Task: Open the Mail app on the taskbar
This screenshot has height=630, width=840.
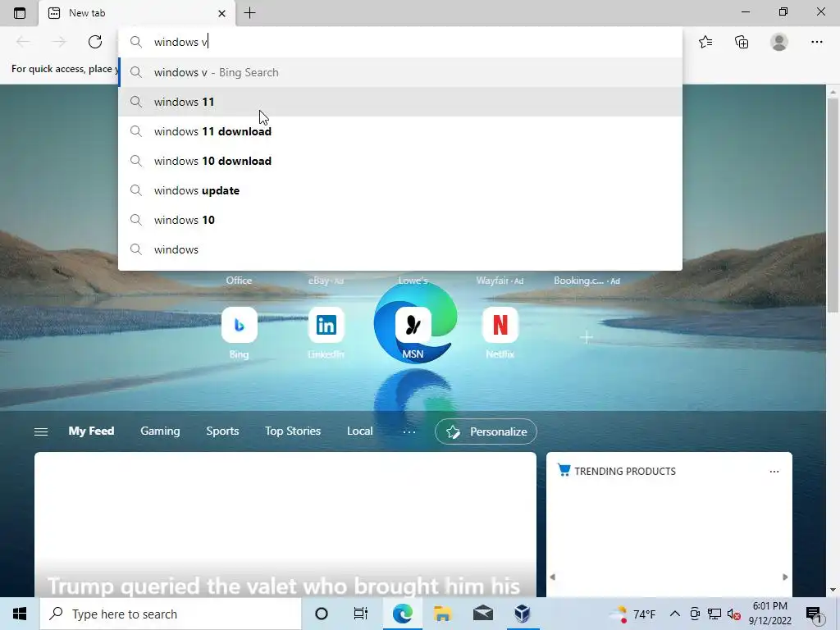Action: coord(482,614)
